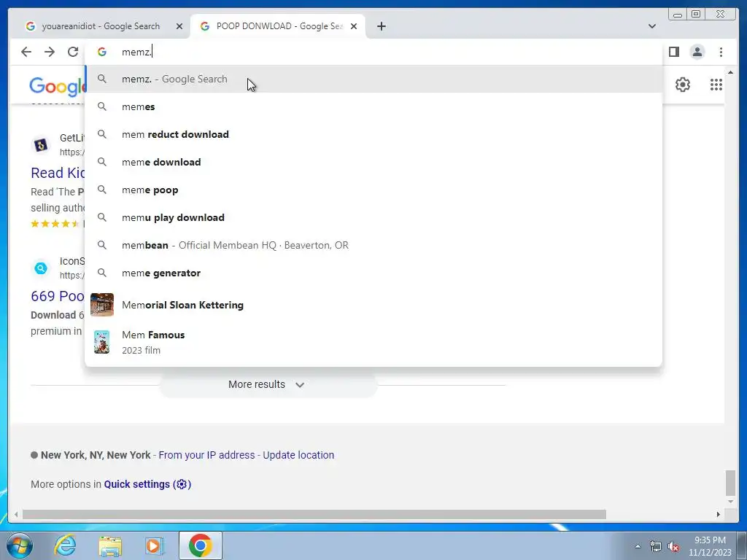
Task: Switch to POOP DONWLOAD Google Search tab
Action: click(x=278, y=26)
